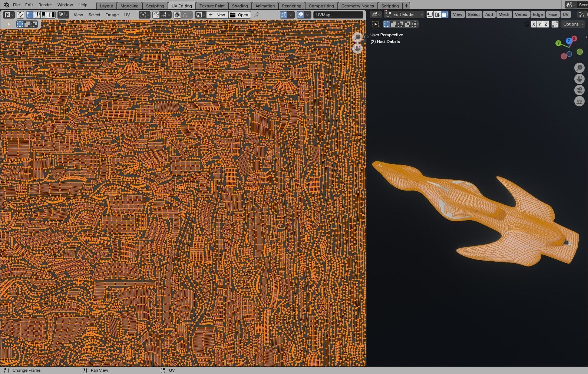
Task: Enable mesh vertex select mode
Action: coord(430,14)
